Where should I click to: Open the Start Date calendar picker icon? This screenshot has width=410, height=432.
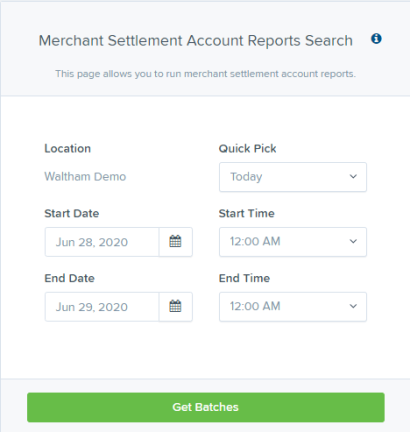pyautogui.click(x=175, y=242)
